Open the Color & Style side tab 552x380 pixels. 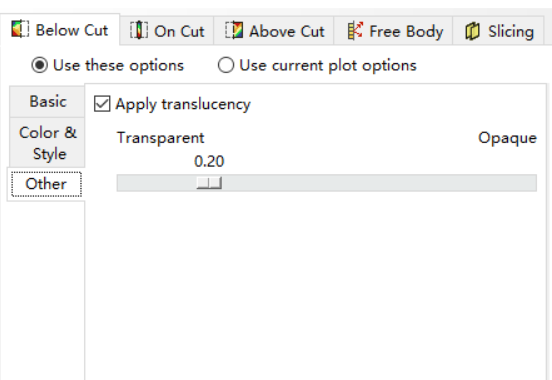click(47, 143)
